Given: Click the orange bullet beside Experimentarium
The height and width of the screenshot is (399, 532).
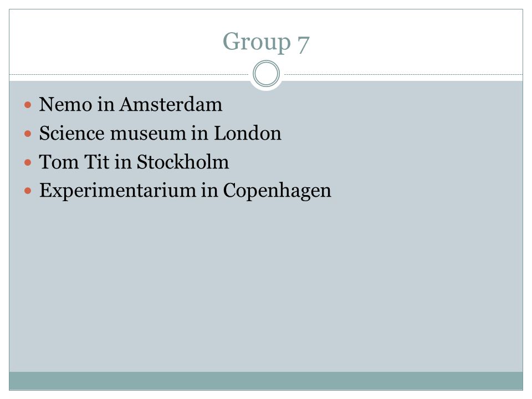Looking at the screenshot, I should pyautogui.click(x=28, y=191).
